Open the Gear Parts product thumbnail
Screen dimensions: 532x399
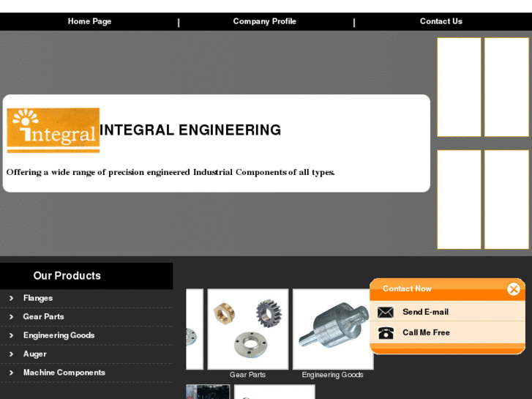tap(248, 329)
